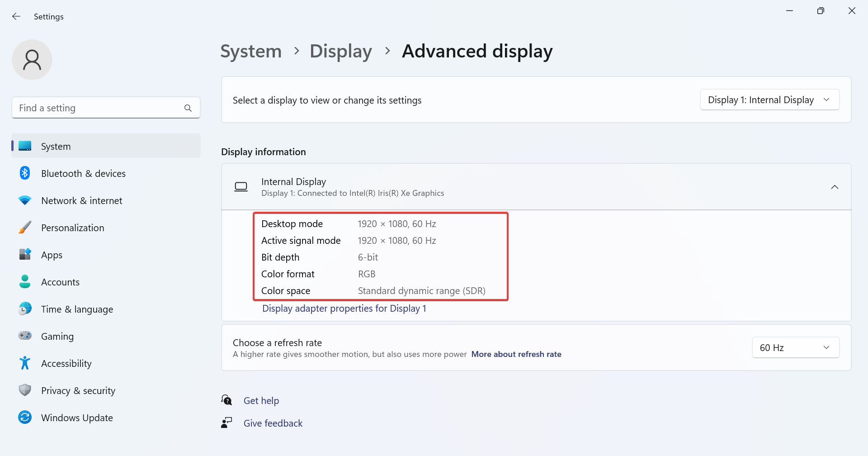Click the Desktop mode label

point(292,224)
